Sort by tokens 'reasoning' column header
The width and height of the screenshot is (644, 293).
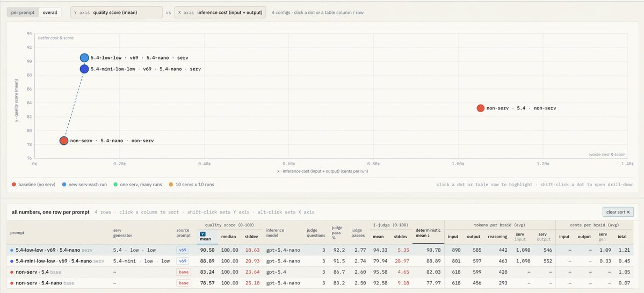point(497,237)
